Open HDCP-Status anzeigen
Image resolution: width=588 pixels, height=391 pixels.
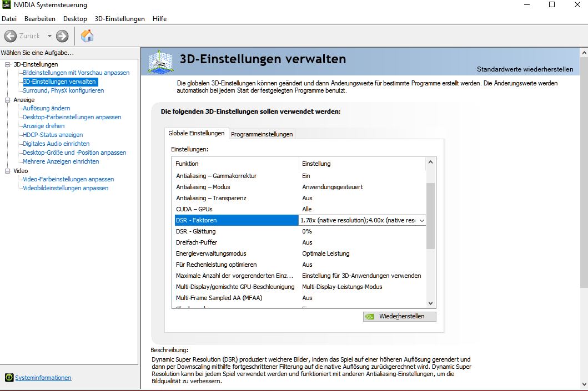[53, 135]
